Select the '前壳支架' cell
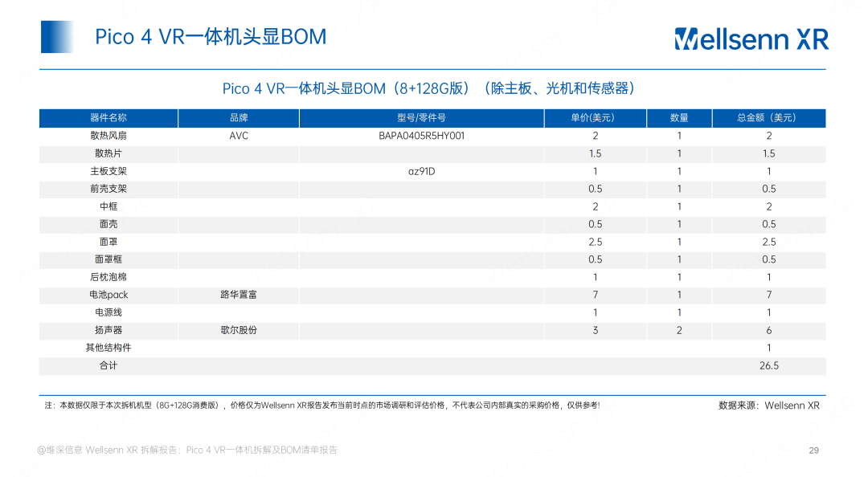The height and width of the screenshot is (477, 868). pyautogui.click(x=108, y=189)
